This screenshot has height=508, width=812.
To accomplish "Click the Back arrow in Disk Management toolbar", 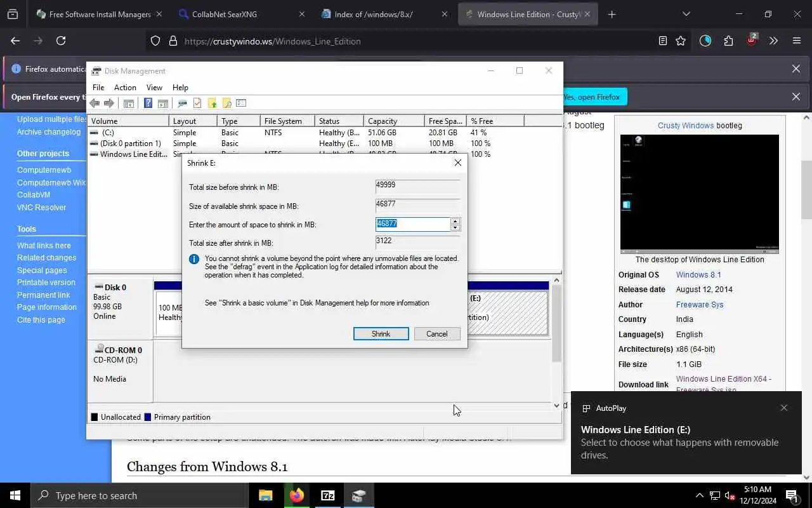I will click(x=95, y=103).
